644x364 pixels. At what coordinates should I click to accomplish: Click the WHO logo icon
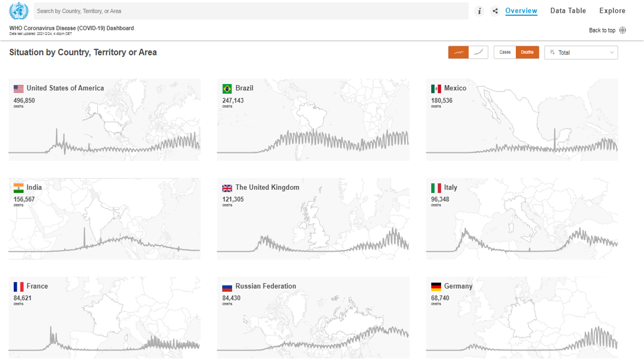coord(19,11)
